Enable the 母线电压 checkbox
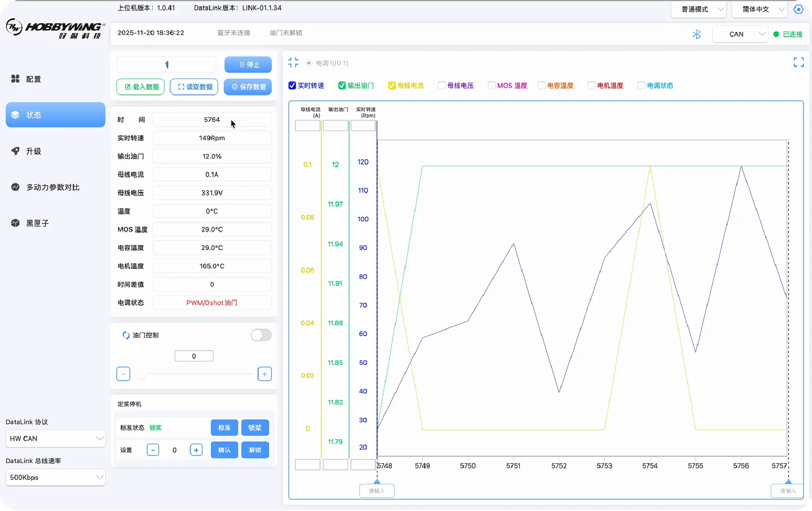The width and height of the screenshot is (812, 511). coord(442,86)
